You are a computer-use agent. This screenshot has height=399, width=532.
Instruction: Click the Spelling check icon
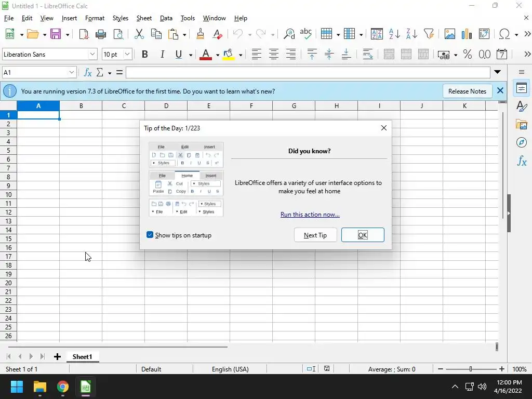(305, 33)
